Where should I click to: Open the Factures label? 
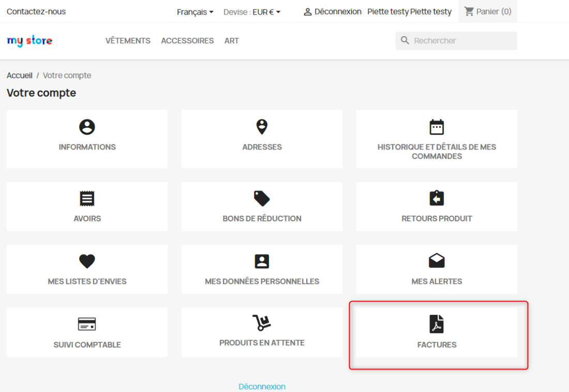click(437, 345)
